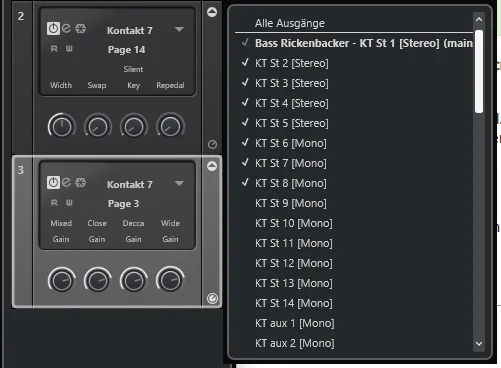
Task: Click the Width quick control label
Action: 61,85
